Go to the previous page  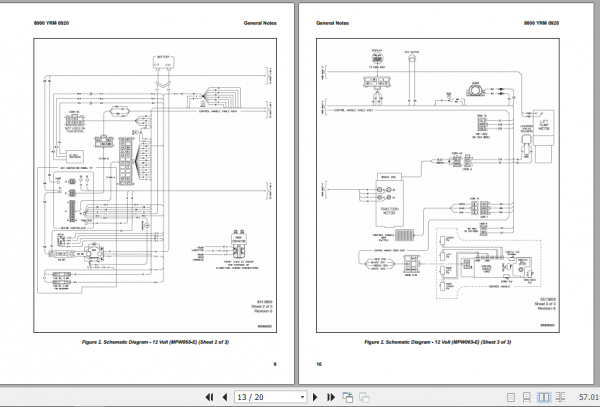pos(225,397)
